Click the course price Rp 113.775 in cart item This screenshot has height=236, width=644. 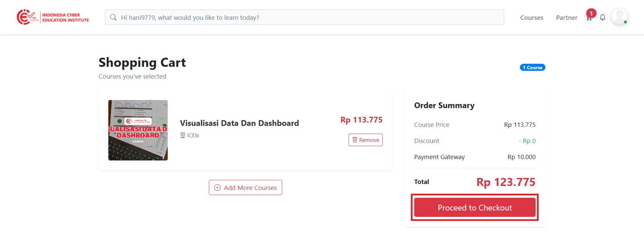click(x=361, y=120)
